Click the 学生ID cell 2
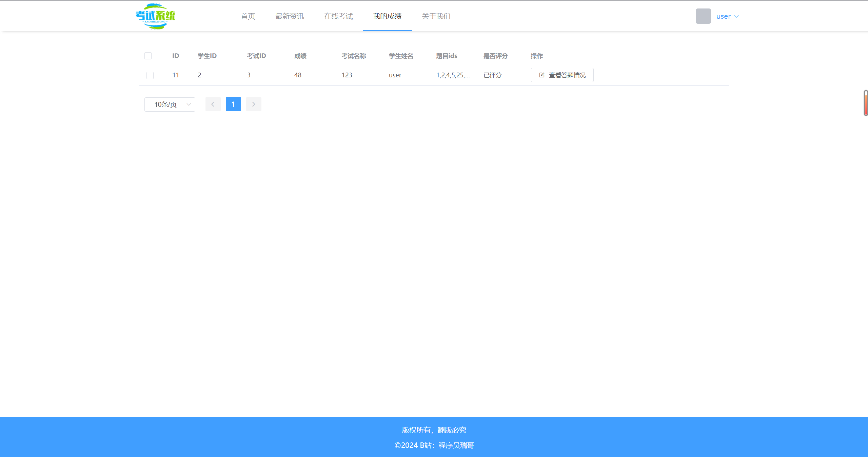 199,75
